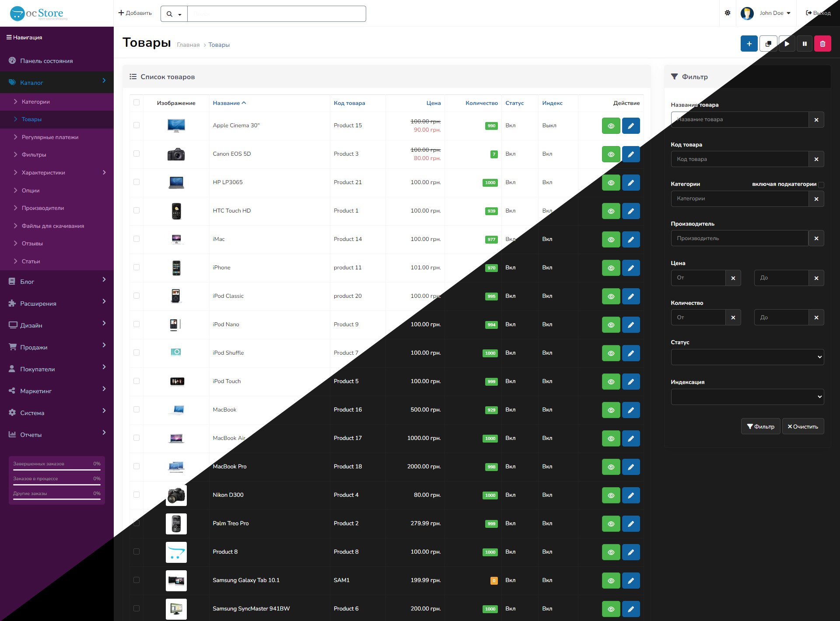The width and height of the screenshot is (840, 621).
Task: Open Файлы для скачивания in sidebar
Action: click(57, 226)
